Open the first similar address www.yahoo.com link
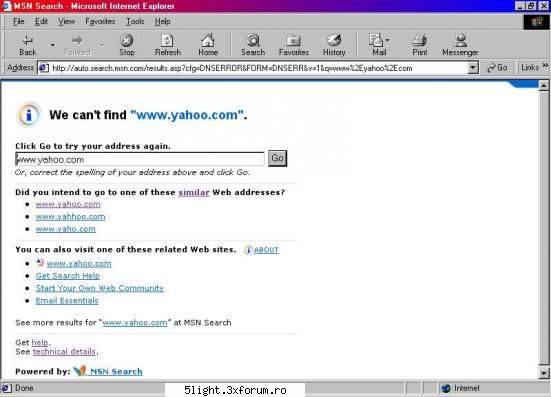The image size is (551, 397). [68, 204]
